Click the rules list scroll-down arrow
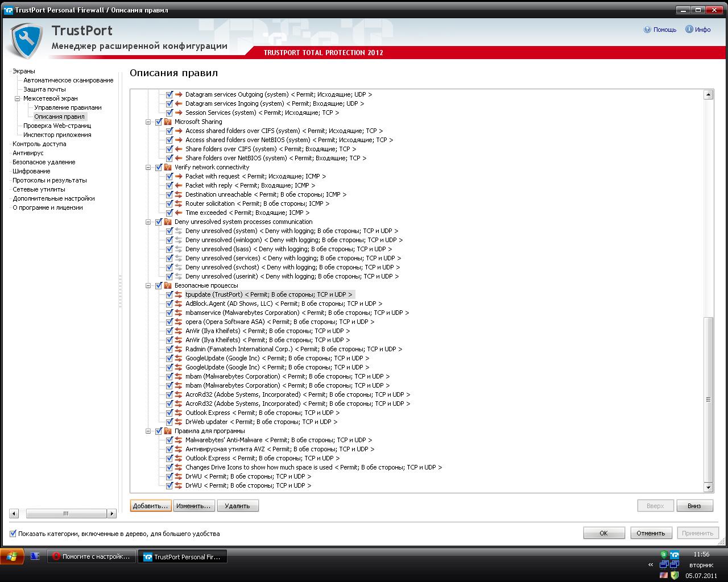Screen dimensions: 728x582 [x=708, y=488]
